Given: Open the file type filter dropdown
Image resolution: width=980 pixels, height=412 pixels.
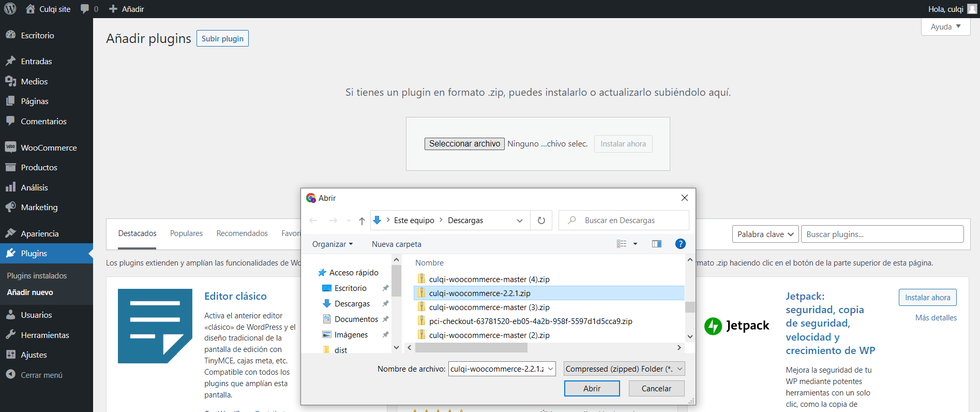Looking at the screenshot, I should coord(624,369).
